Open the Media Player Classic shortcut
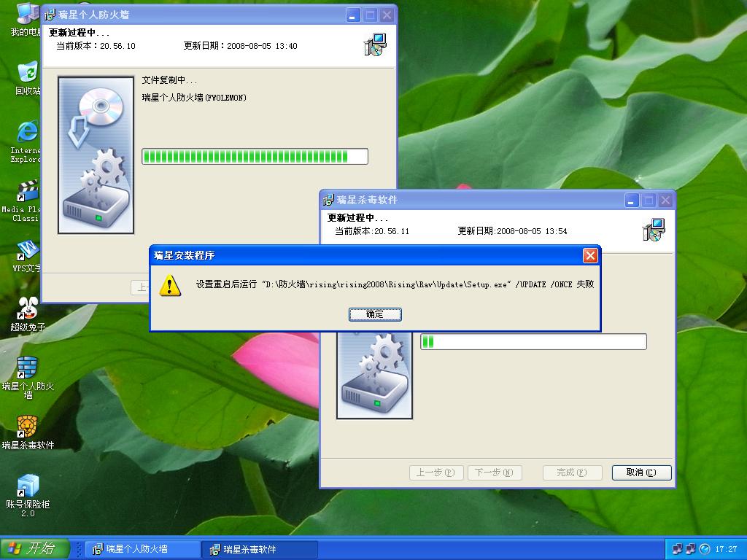Viewport: 747px width, 560px height. click(x=21, y=201)
